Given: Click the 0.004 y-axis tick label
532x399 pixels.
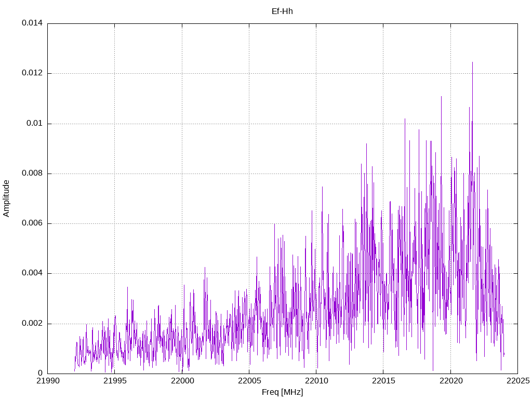Looking at the screenshot, I should click(x=32, y=273).
